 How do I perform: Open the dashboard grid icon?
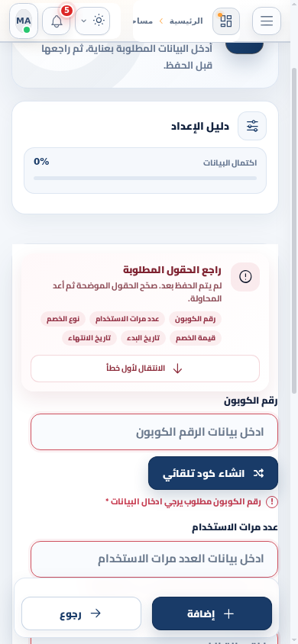[x=226, y=21]
